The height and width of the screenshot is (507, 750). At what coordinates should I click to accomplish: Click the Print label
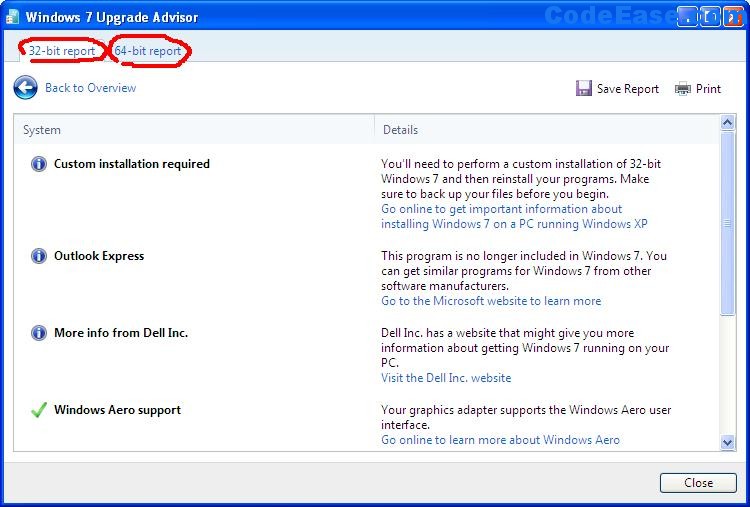(708, 89)
